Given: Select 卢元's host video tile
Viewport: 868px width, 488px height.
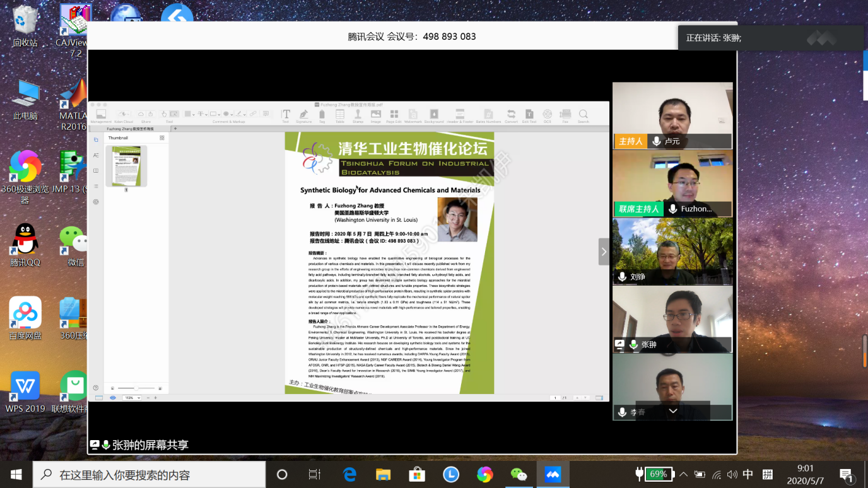Looking at the screenshot, I should (672, 115).
